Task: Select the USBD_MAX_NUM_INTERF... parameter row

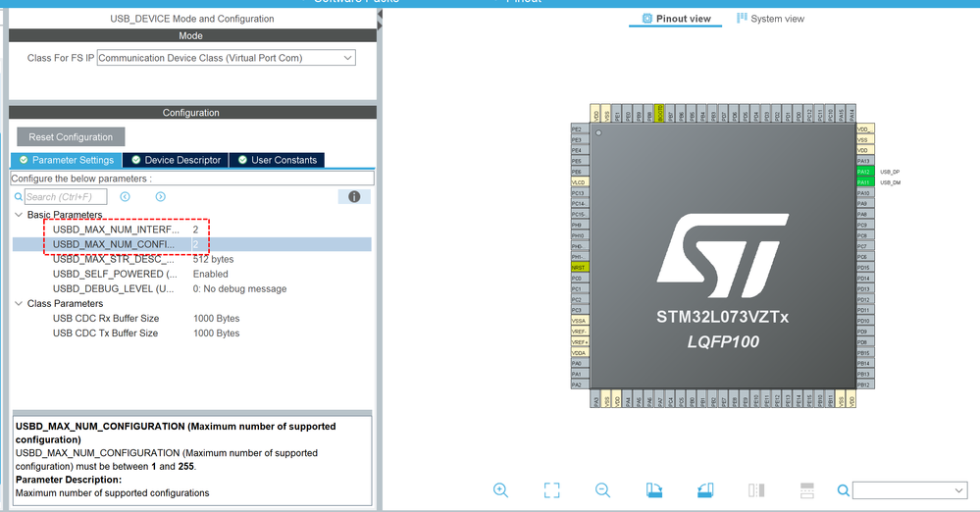Action: [x=192, y=230]
